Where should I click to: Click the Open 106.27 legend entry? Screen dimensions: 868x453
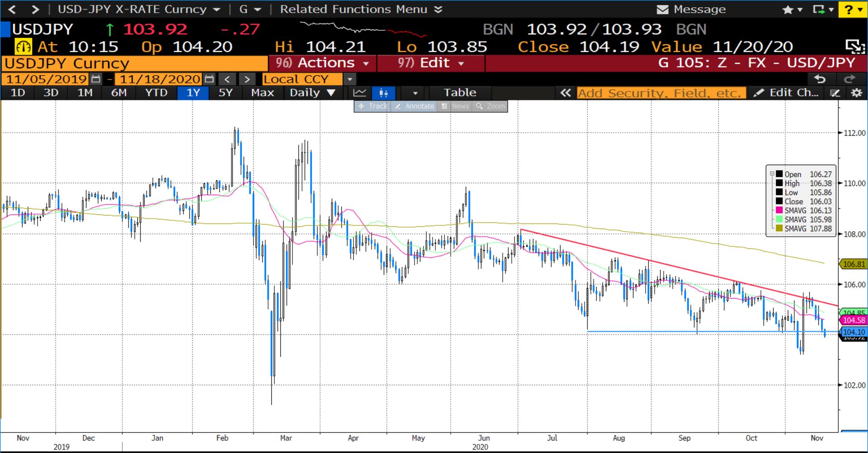coord(804,174)
